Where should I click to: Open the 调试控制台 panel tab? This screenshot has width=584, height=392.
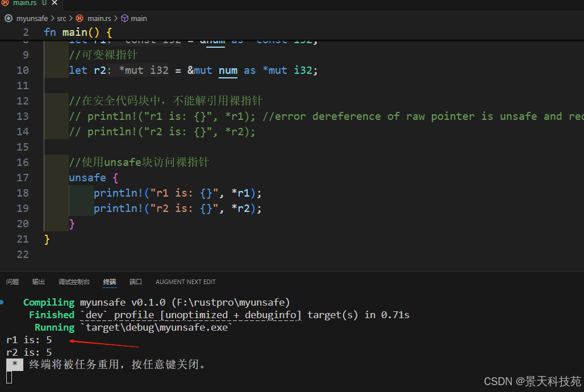coord(74,282)
